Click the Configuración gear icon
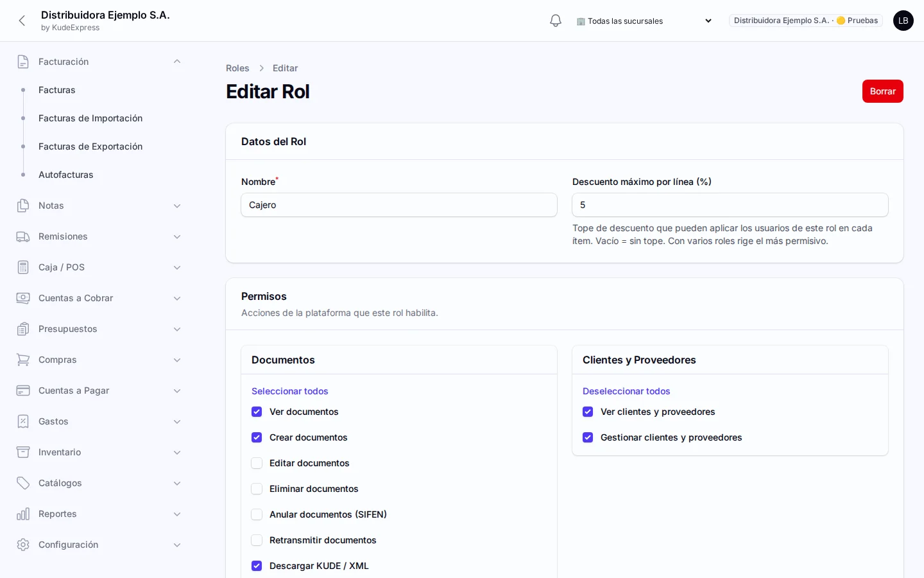 pos(23,545)
